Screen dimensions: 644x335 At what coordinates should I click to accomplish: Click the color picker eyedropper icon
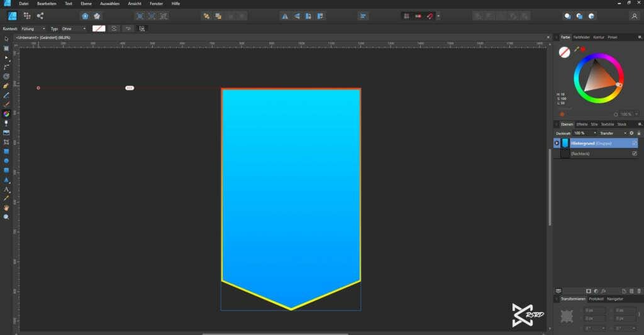click(x=576, y=49)
